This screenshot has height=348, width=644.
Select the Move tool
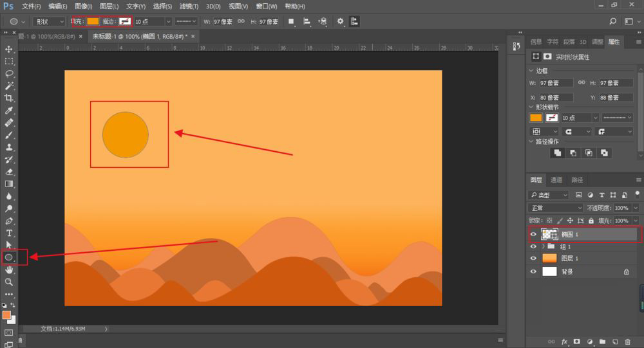pyautogui.click(x=9, y=50)
